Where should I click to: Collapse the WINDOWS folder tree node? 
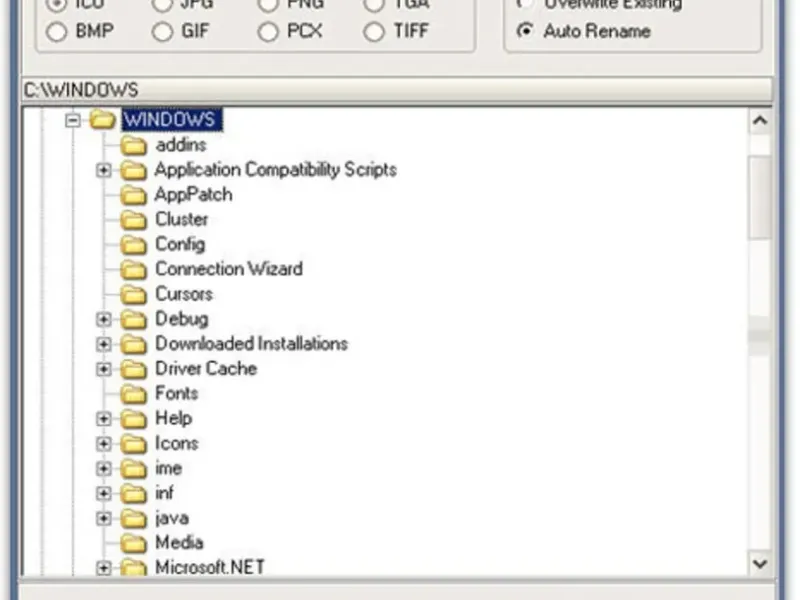(x=73, y=121)
